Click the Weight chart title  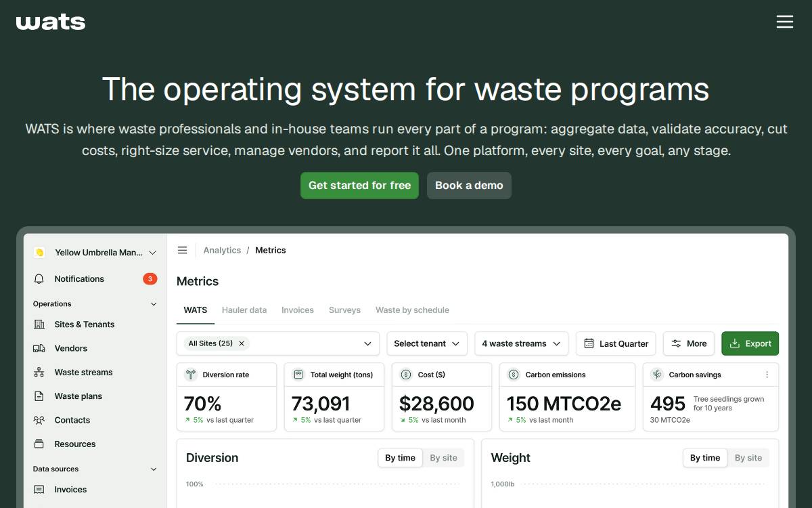click(511, 458)
